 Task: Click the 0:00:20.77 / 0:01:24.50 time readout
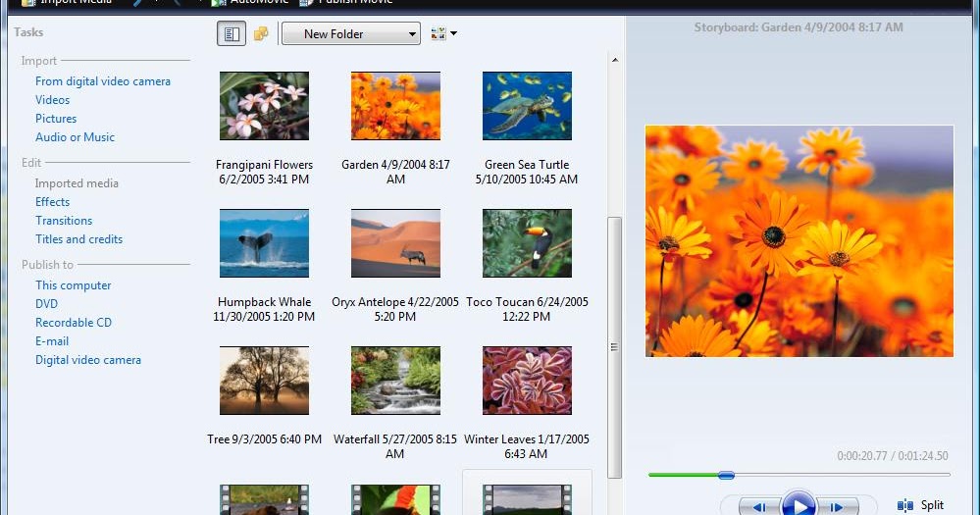893,456
